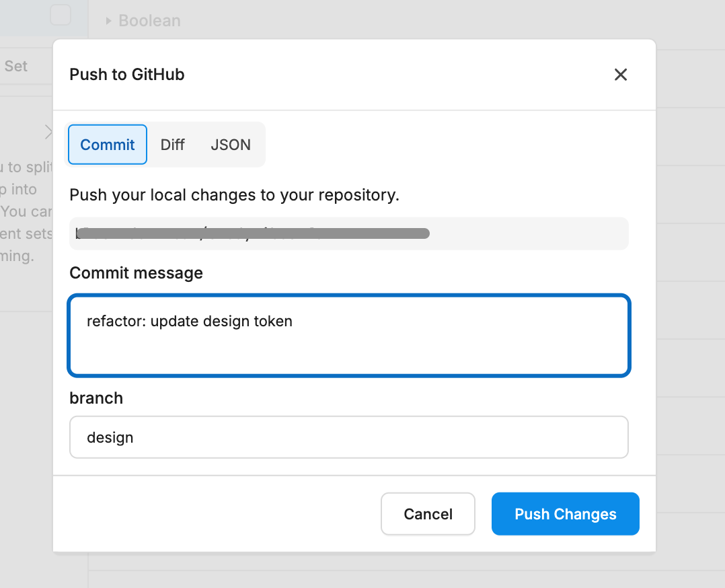This screenshot has height=588, width=725.
Task: Click into the branch input field
Action: coord(349,437)
